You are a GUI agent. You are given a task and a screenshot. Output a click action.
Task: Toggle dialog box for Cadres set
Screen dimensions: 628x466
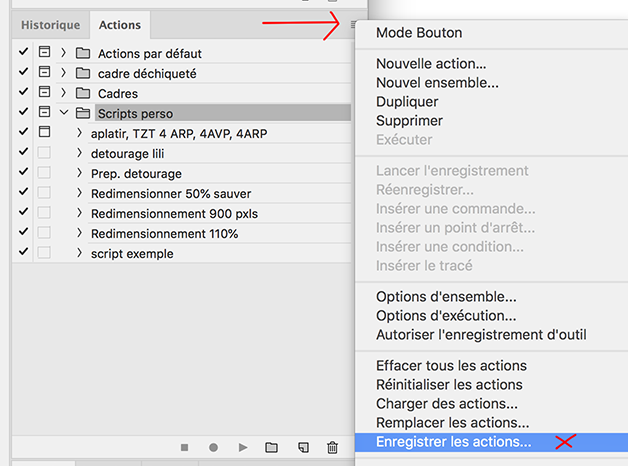[x=44, y=92]
